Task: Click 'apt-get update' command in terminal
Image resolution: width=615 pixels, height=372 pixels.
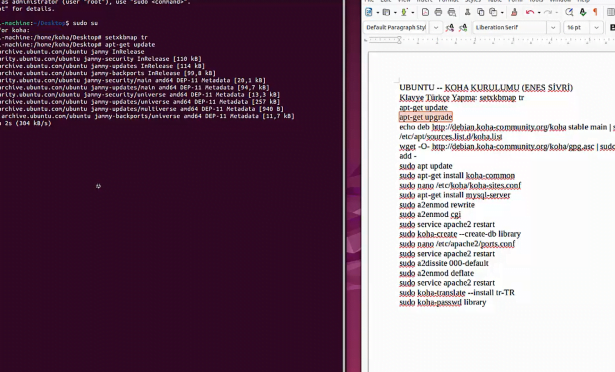Action: [130, 45]
